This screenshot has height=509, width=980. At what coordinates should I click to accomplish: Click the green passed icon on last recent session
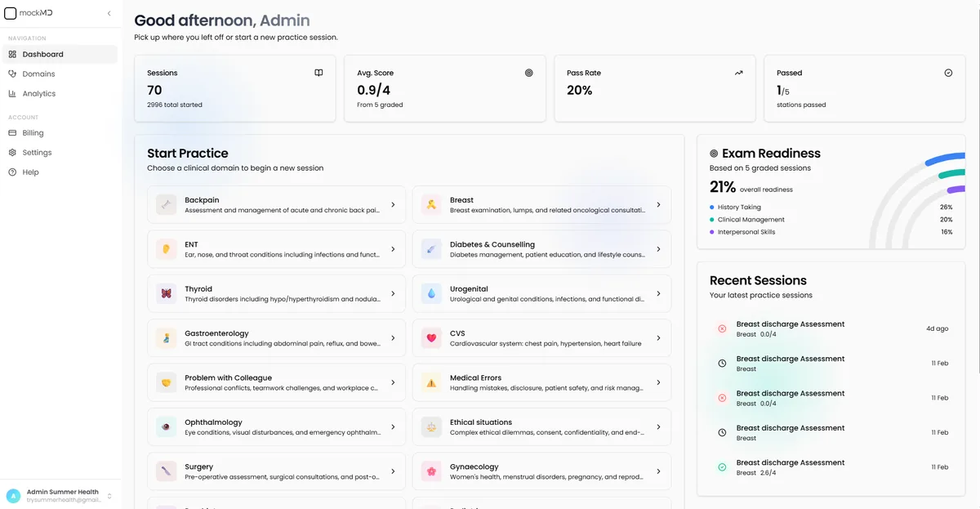point(721,467)
